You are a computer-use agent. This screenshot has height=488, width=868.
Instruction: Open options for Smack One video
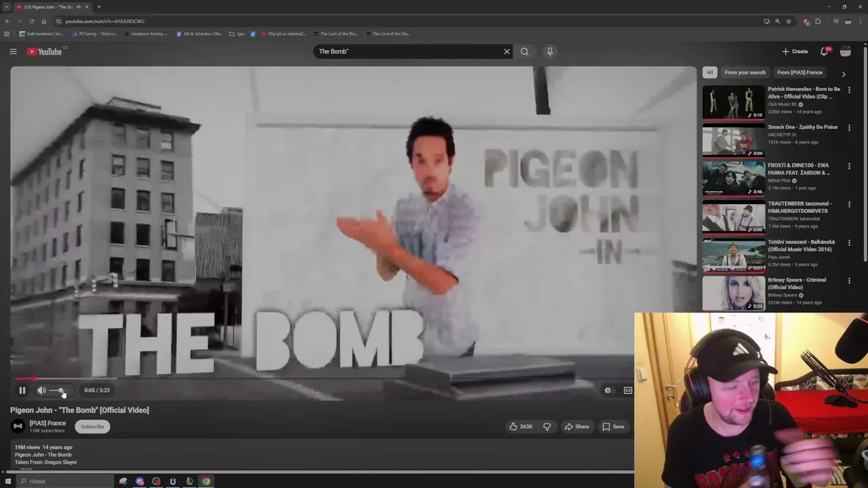click(x=849, y=127)
